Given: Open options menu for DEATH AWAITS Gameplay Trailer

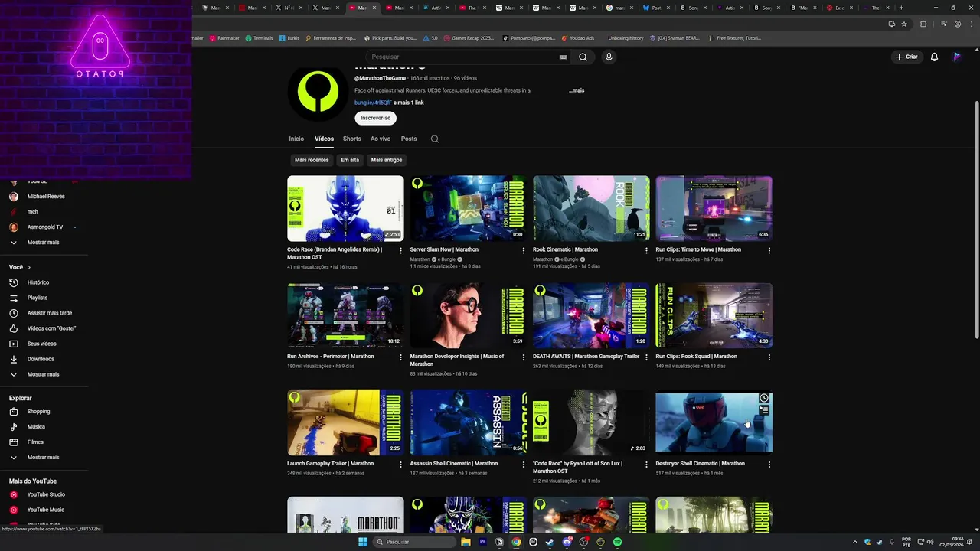Looking at the screenshot, I should pyautogui.click(x=646, y=357).
